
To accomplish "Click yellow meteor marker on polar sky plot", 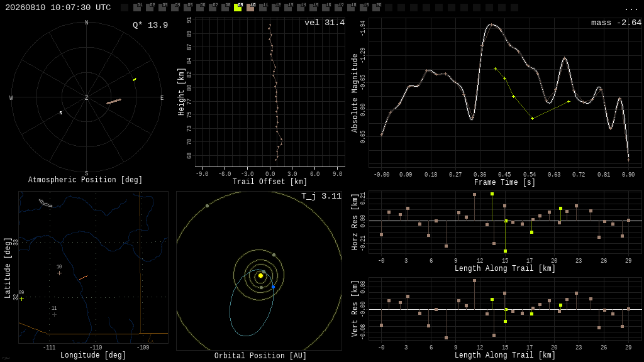I will point(135,79).
